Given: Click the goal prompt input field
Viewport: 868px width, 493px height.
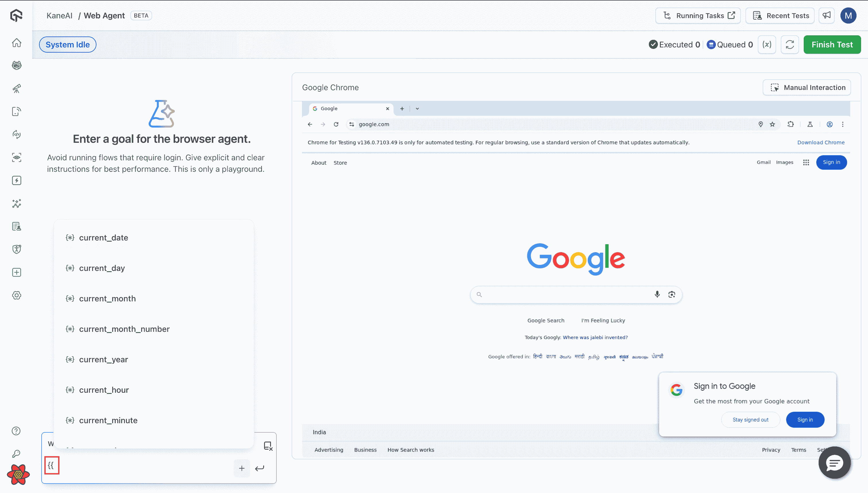Looking at the screenshot, I should click(142, 467).
